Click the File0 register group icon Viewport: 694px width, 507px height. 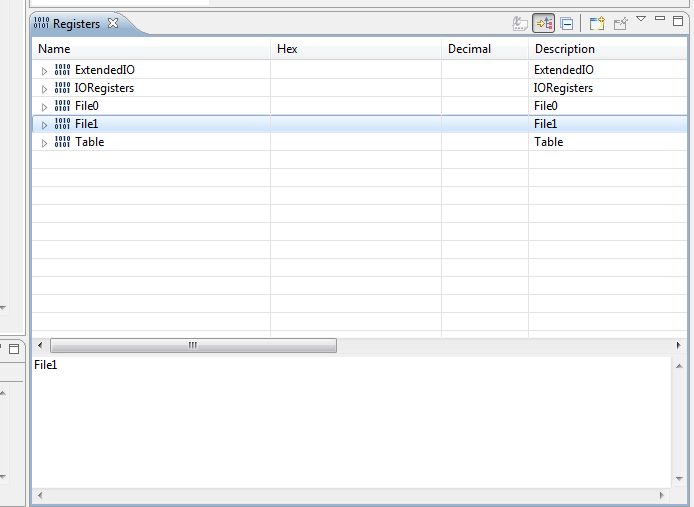(x=62, y=106)
